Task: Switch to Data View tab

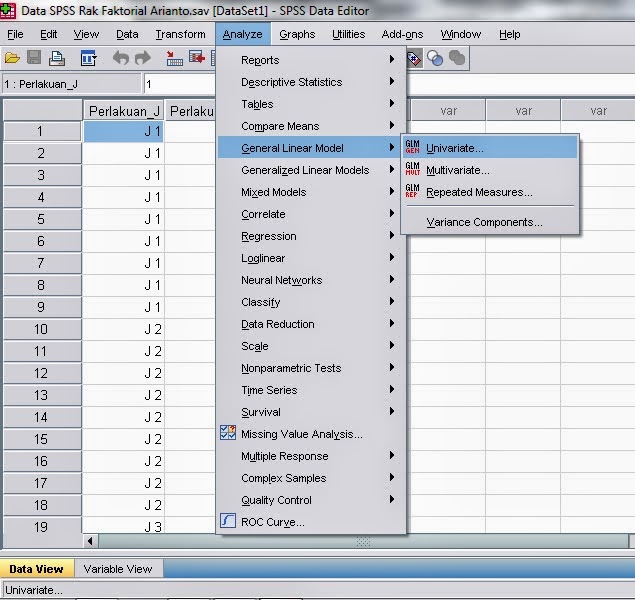Action: 36,569
